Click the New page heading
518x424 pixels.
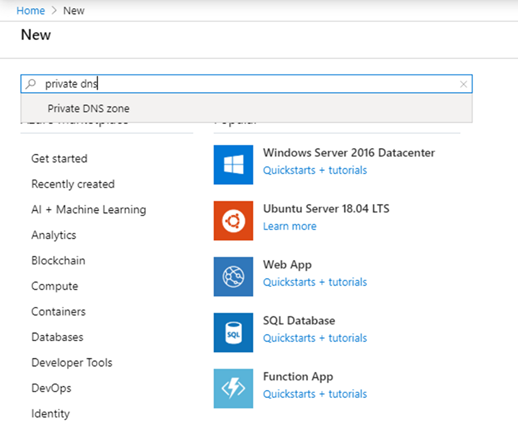36,35
